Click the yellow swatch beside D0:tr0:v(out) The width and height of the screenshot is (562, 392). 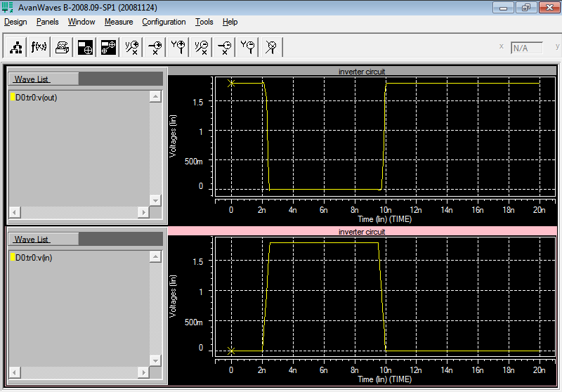[13, 97]
